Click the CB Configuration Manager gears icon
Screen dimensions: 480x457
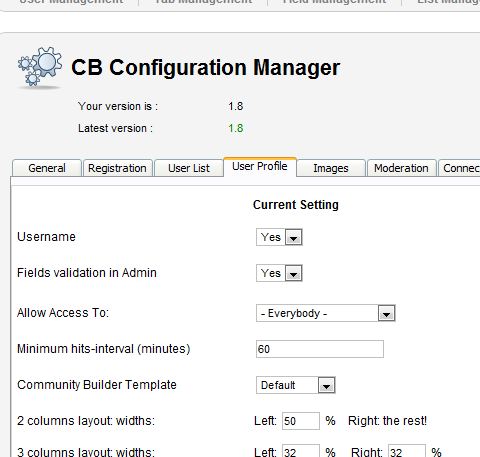coord(40,68)
